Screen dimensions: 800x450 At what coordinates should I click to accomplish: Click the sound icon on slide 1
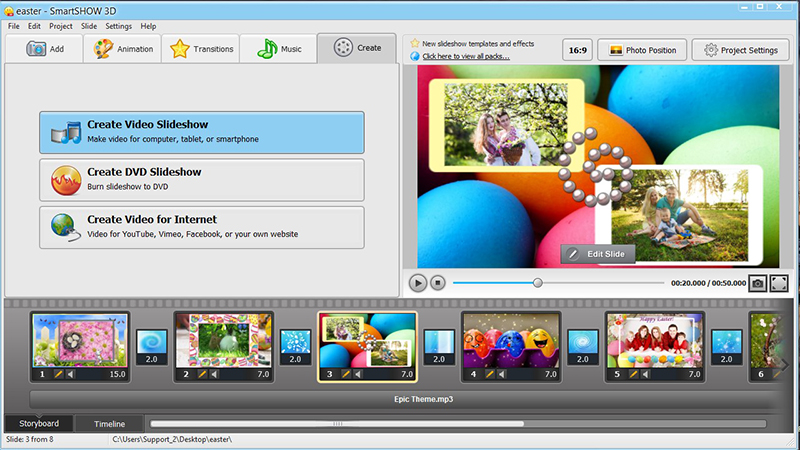70,374
